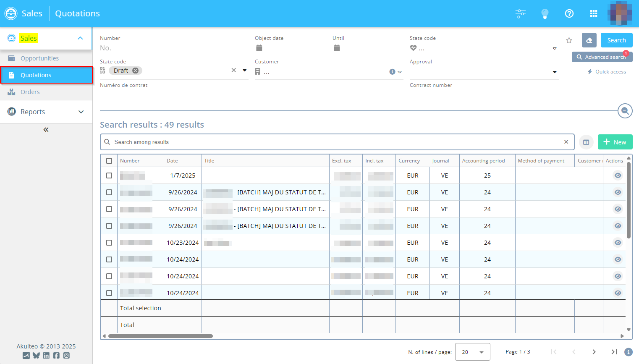
Task: Click the filter settings sliders icon
Action: pyautogui.click(x=520, y=14)
